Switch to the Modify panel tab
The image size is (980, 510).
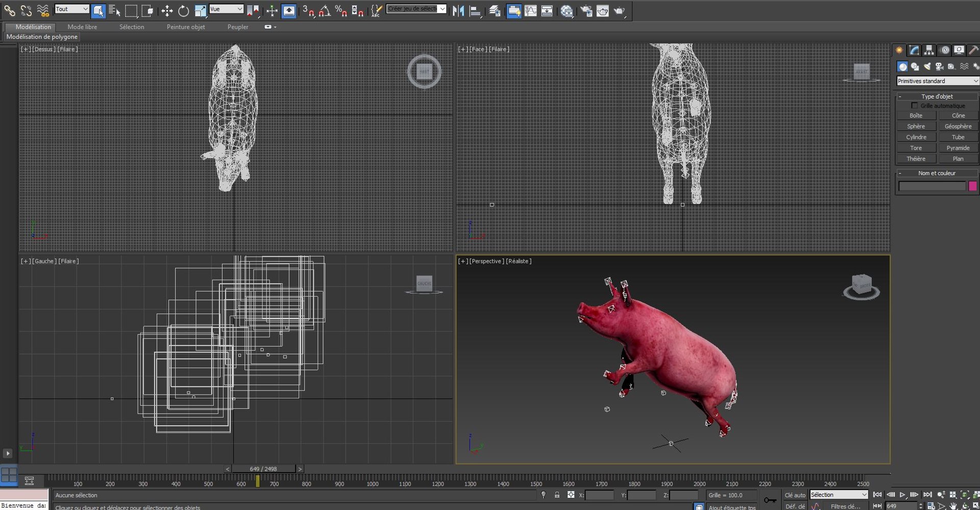(x=914, y=50)
